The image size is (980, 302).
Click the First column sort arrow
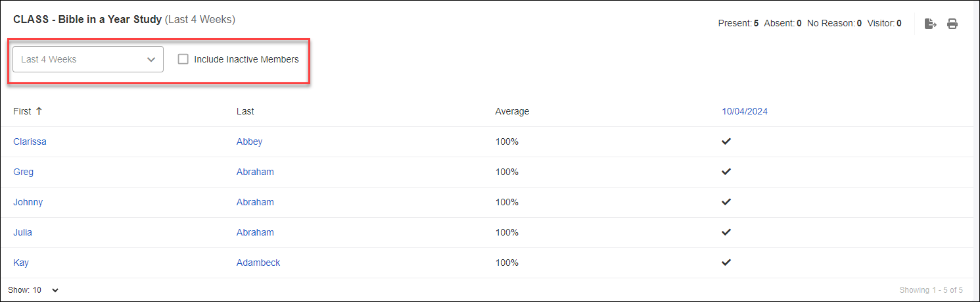click(39, 111)
